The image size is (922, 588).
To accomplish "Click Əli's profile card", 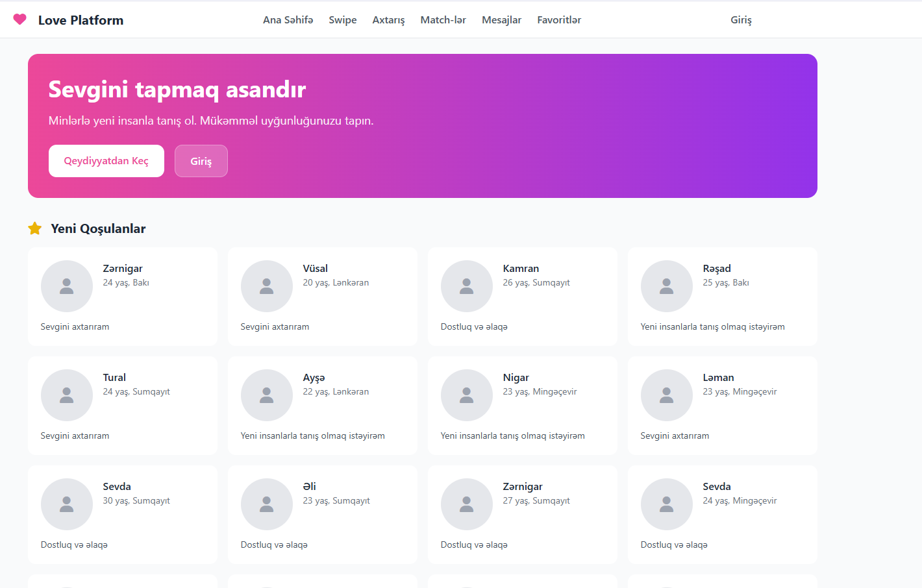I will click(x=322, y=515).
